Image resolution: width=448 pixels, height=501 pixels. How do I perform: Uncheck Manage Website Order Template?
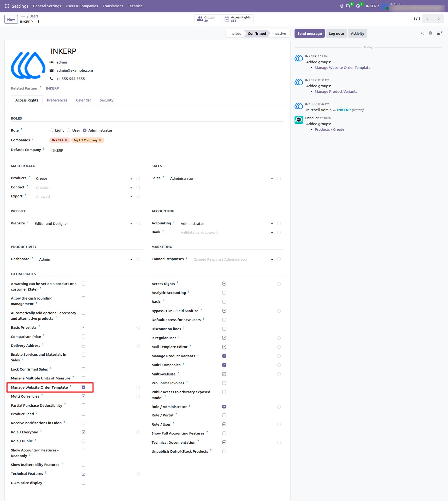pos(84,387)
